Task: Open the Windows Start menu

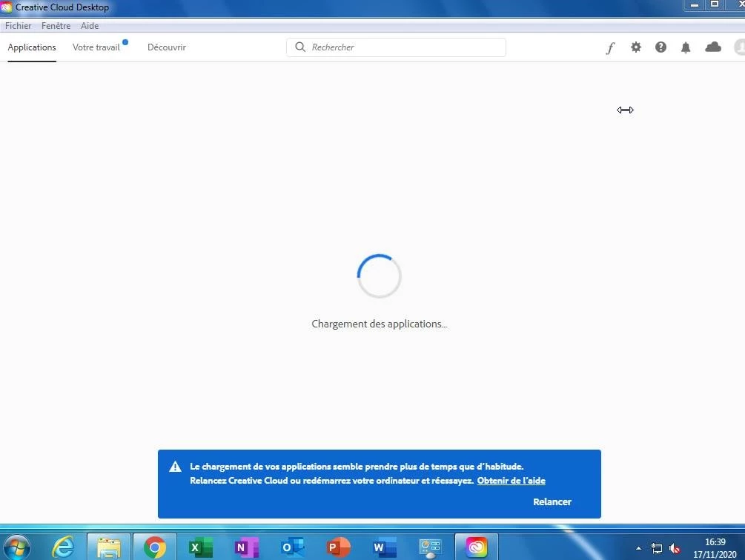Action: click(x=17, y=547)
